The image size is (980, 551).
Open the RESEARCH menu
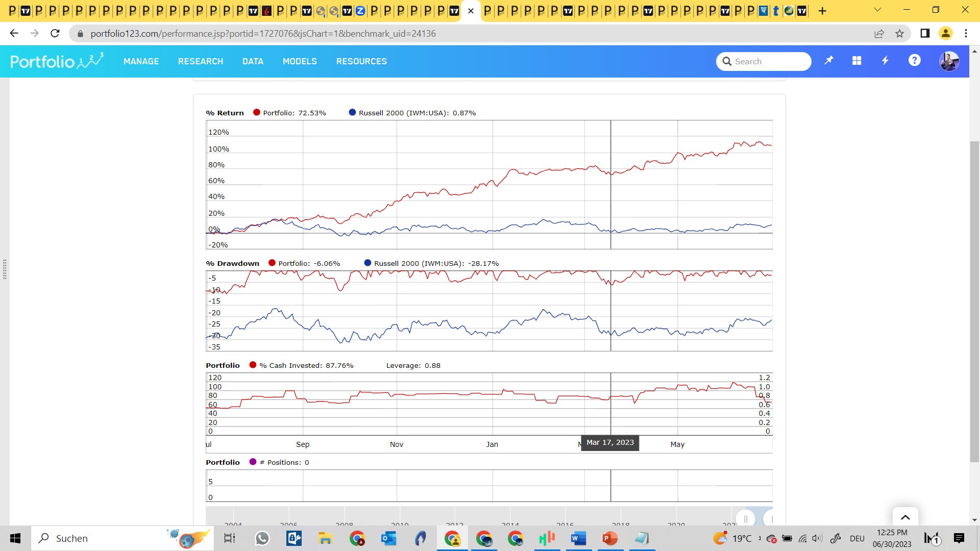[x=201, y=61]
